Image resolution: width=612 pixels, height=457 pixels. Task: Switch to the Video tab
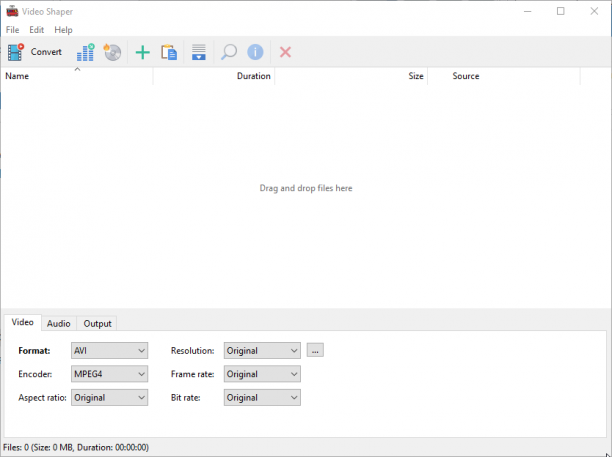[x=23, y=322]
